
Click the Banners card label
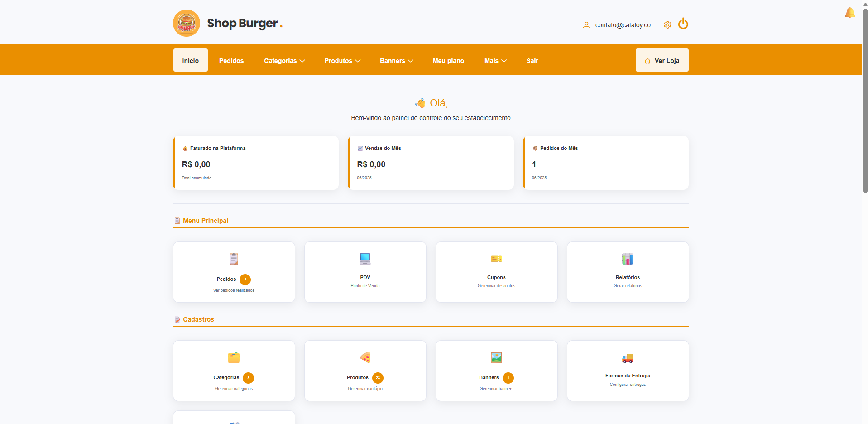coord(489,377)
